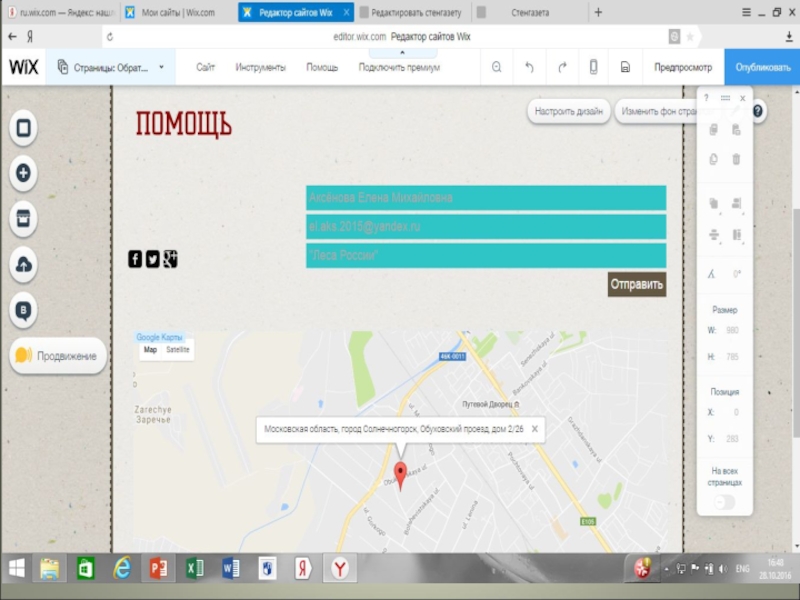Click the teal email field in contact form
Screen dimensions: 800x600
[x=486, y=227]
